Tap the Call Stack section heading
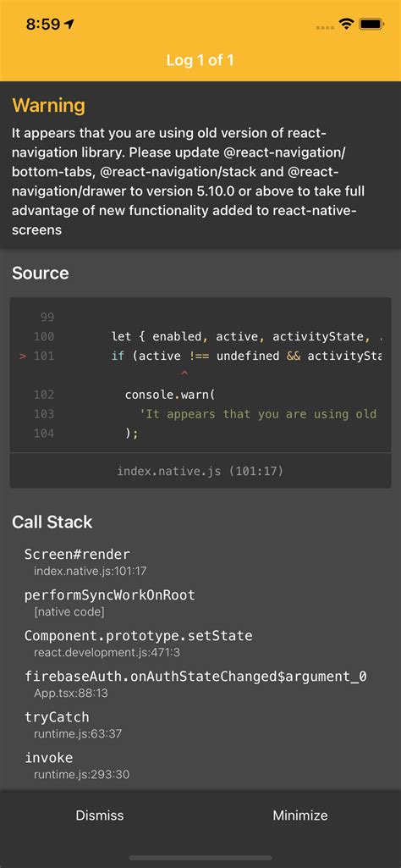The image size is (401, 868). 52,522
